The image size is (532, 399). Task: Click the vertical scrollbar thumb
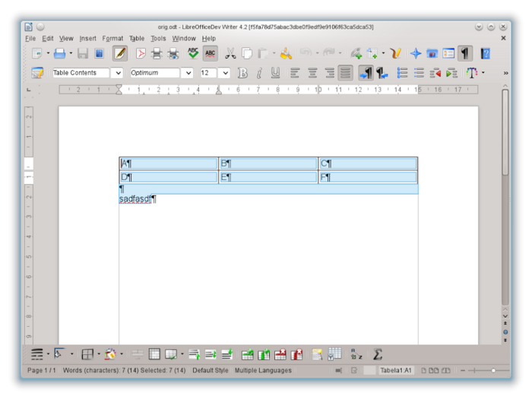(505, 132)
